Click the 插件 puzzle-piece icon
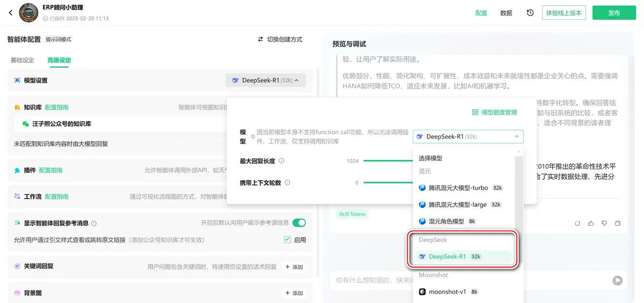The width and height of the screenshot is (644, 303). (x=17, y=170)
